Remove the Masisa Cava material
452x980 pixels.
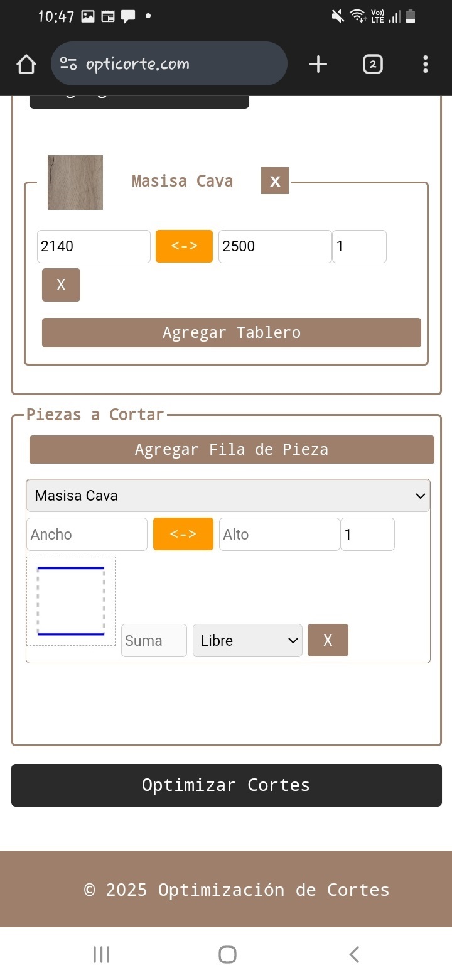pos(275,181)
